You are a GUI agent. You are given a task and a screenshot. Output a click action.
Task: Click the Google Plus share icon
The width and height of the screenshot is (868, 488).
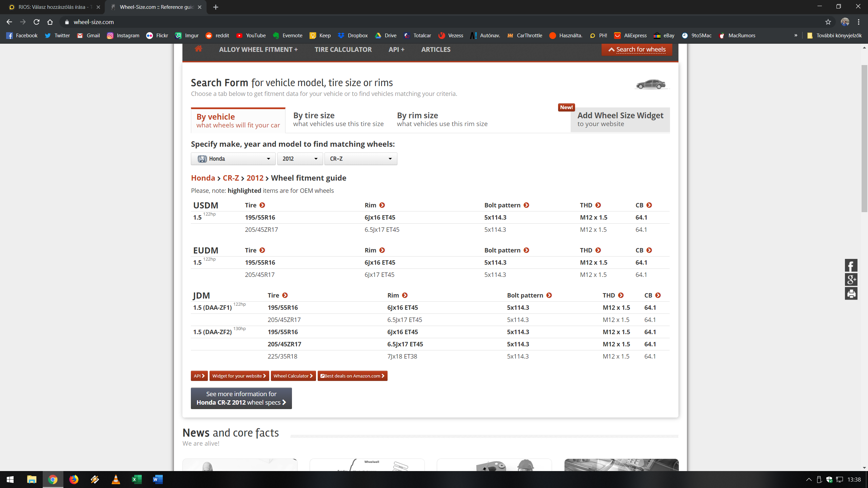point(851,280)
